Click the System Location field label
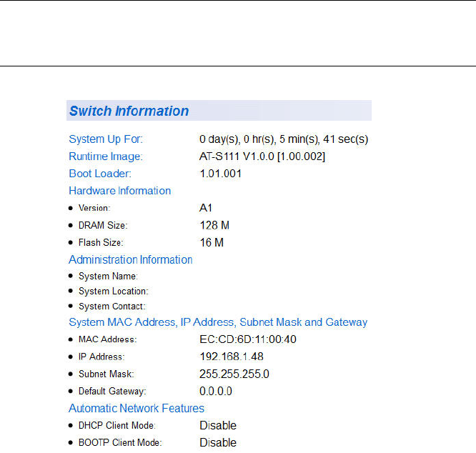The height and width of the screenshot is (453, 476). coord(113,292)
